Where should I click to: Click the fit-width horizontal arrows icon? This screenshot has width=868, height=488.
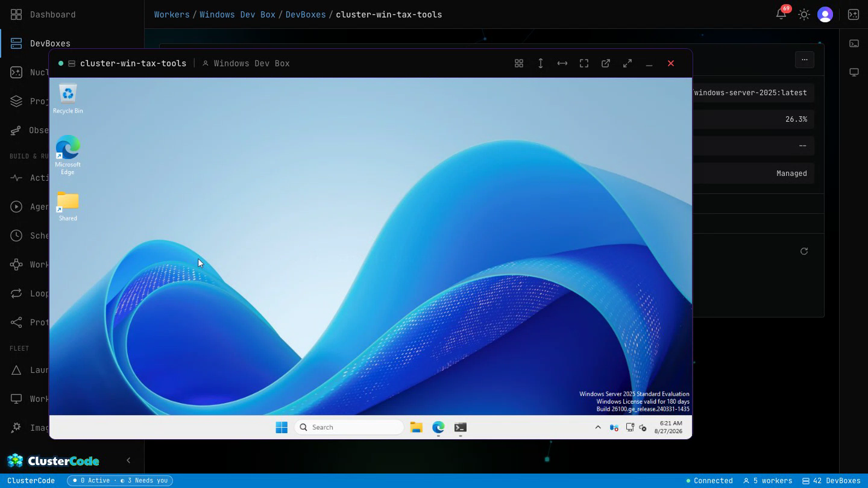click(562, 63)
